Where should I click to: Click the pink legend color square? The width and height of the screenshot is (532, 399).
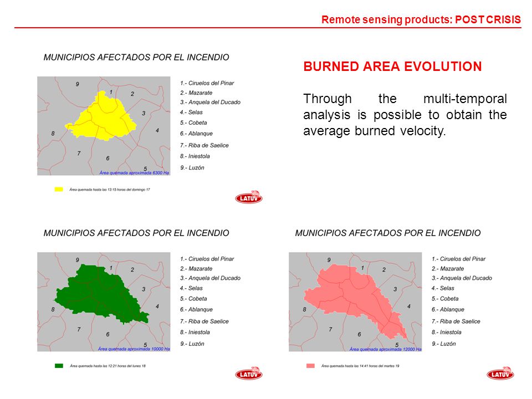(310, 366)
